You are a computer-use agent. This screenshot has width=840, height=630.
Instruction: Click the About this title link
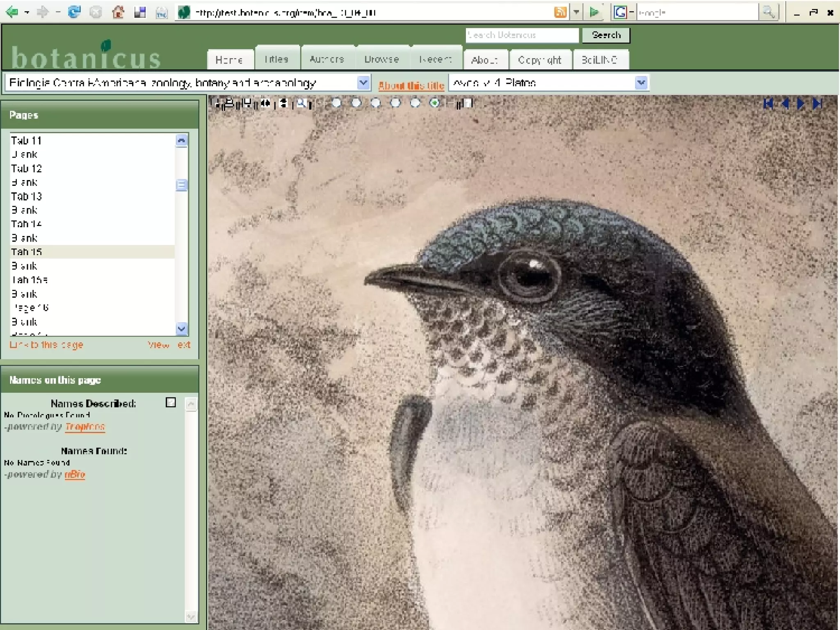411,85
